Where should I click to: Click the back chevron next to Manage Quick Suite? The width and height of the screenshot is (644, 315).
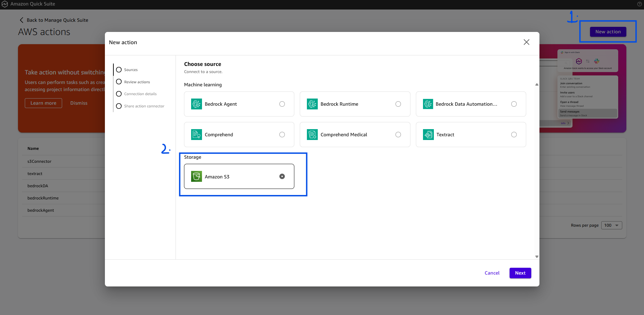(22, 20)
